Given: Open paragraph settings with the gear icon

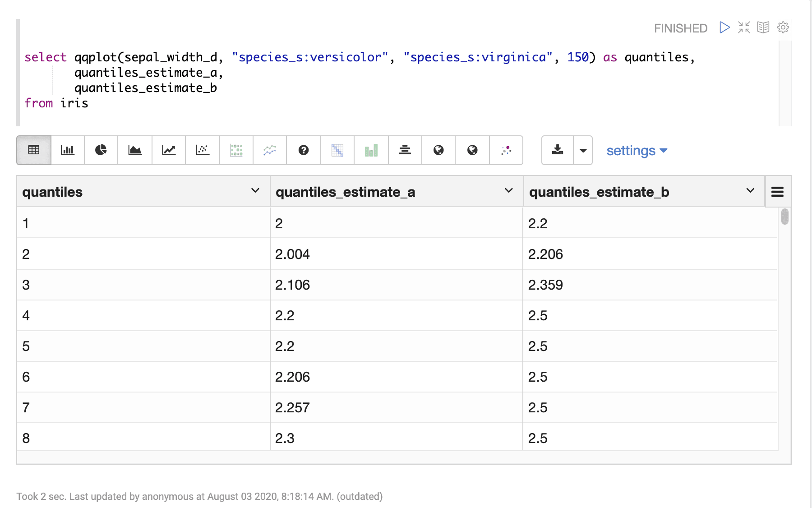Looking at the screenshot, I should click(x=783, y=28).
